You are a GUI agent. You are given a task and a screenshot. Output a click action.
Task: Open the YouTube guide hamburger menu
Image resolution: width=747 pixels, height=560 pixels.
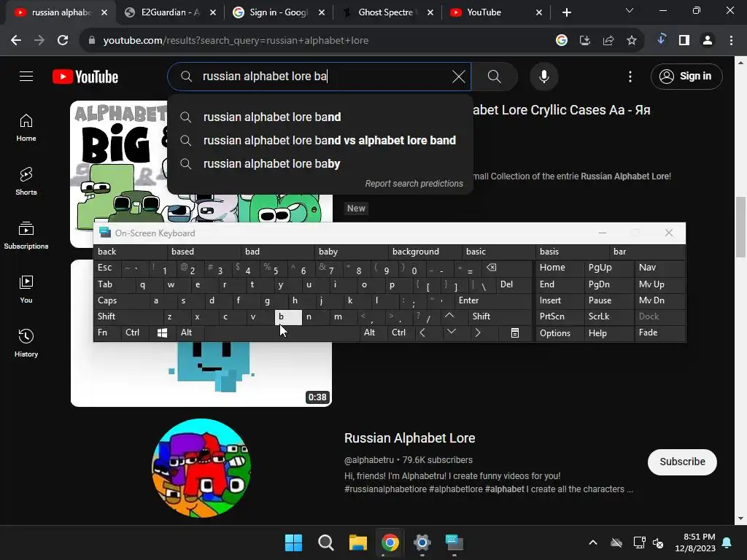26,76
